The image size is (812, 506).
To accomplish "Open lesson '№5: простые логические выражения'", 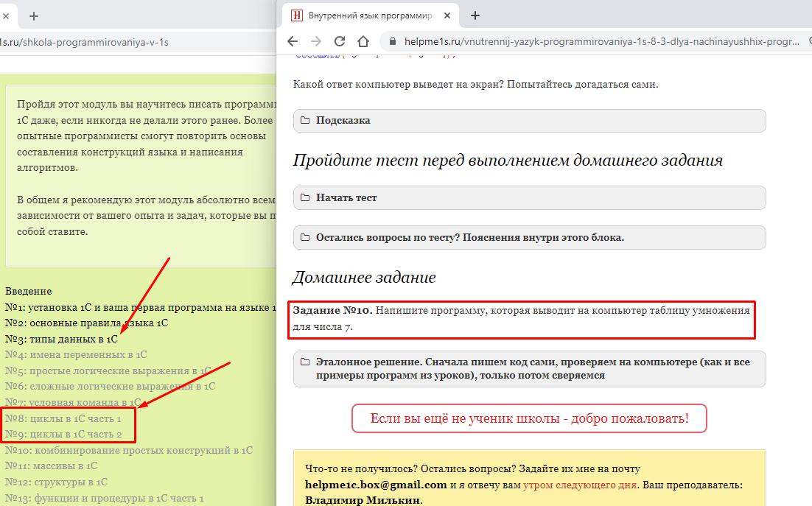I will [x=108, y=371].
